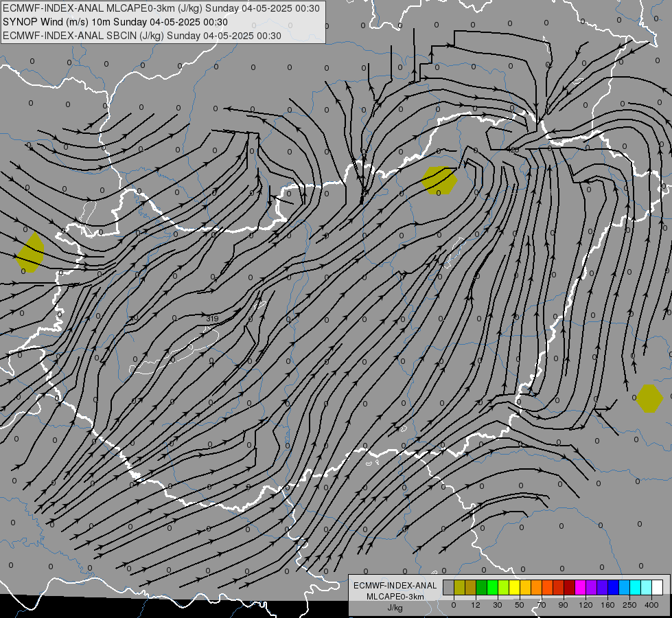Click the MLCAPE0-3km title line at top

click(161, 8)
